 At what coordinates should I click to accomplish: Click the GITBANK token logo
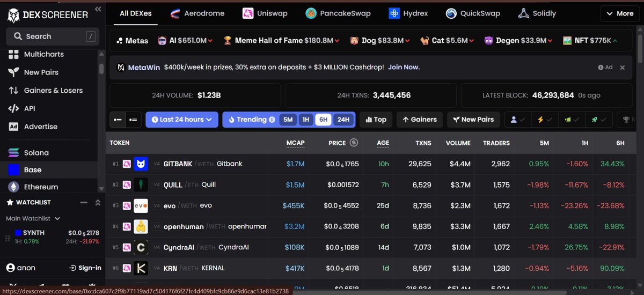pos(141,164)
